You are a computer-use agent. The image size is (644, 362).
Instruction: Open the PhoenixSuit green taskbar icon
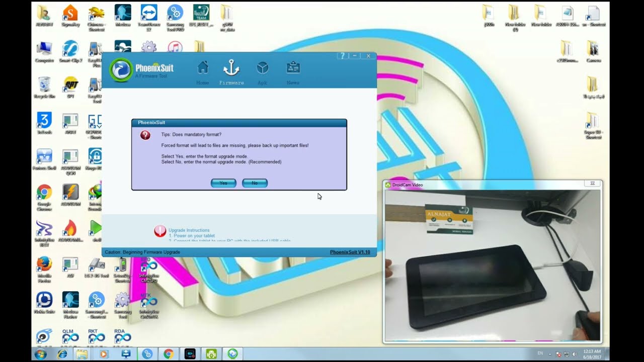coord(233,354)
